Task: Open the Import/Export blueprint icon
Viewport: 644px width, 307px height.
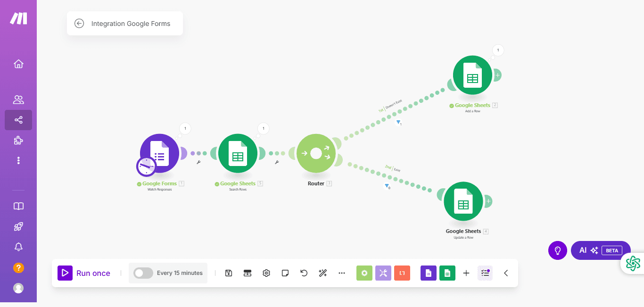Action: pos(248,273)
